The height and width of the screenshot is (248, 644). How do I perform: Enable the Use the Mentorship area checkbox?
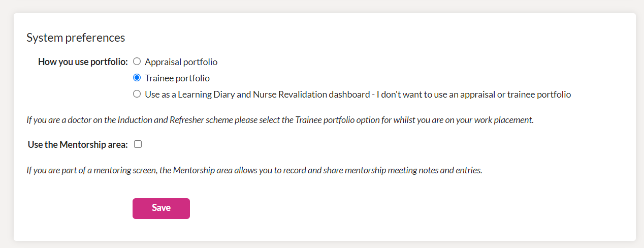pyautogui.click(x=138, y=144)
